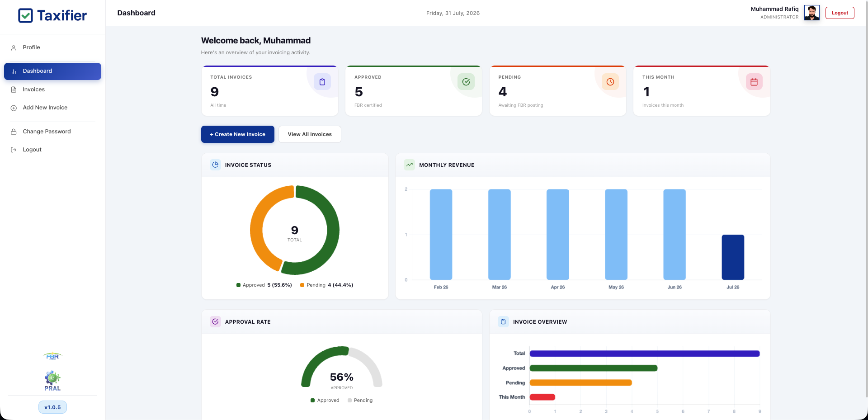Click the PRAL logo in sidebar footer

click(x=52, y=381)
